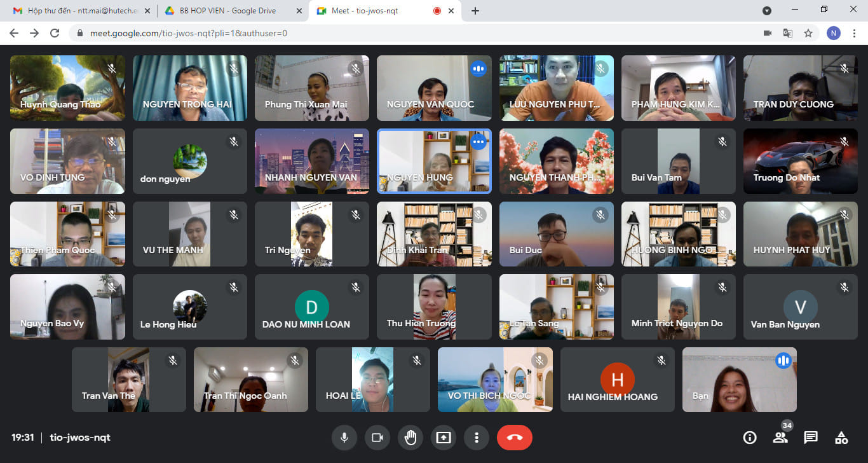
Task: Open the chat with everyone panel
Action: 811,438
